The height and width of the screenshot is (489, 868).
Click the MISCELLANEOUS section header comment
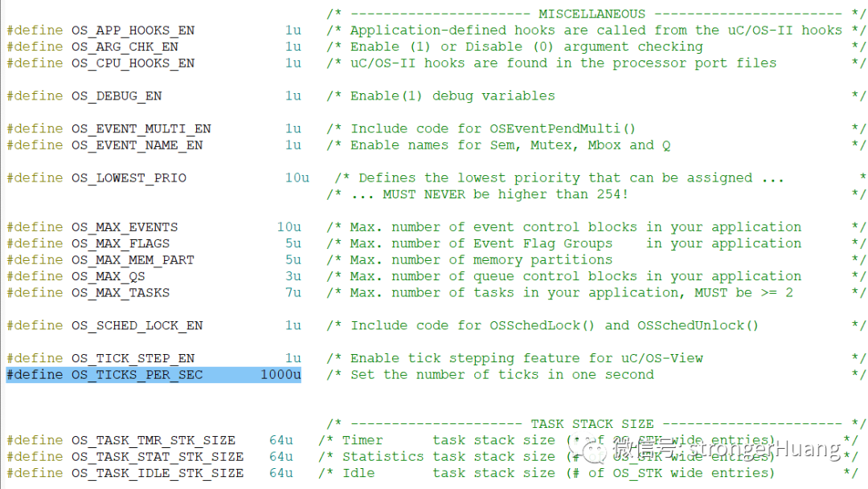click(x=592, y=14)
